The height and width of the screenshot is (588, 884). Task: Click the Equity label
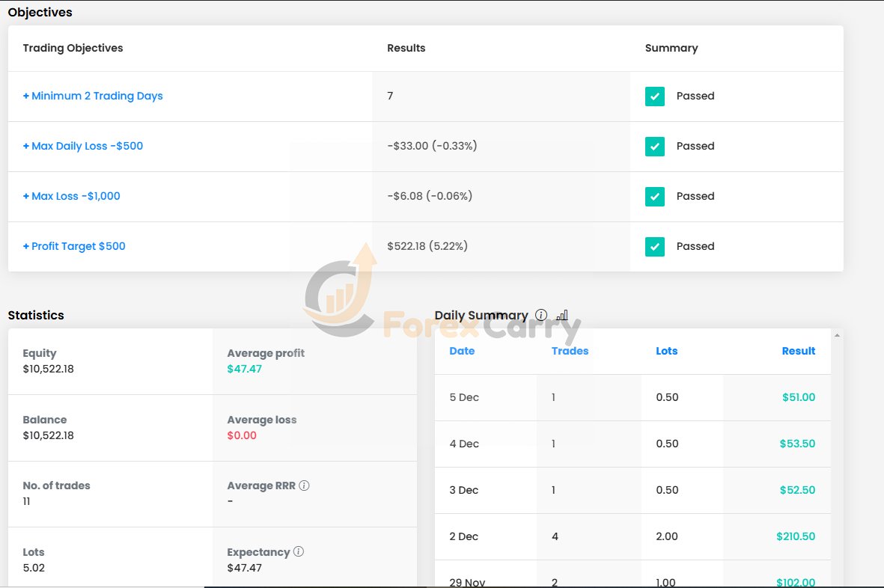coord(40,353)
